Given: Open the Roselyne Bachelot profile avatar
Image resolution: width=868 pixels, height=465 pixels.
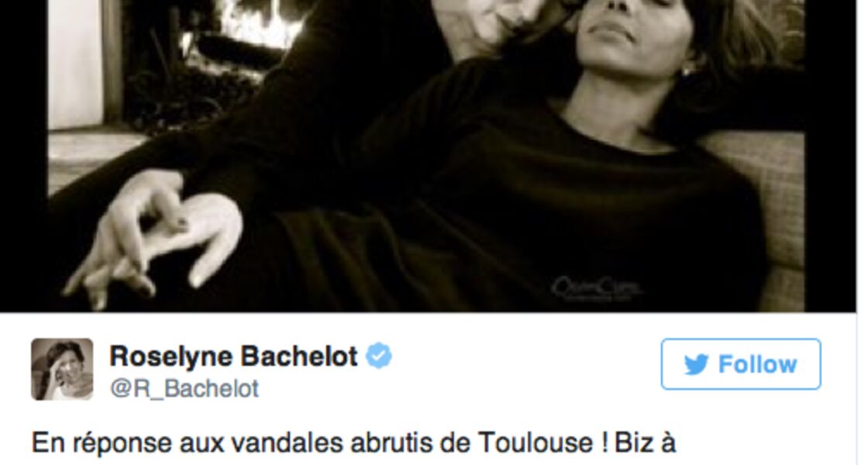Looking at the screenshot, I should (62, 369).
